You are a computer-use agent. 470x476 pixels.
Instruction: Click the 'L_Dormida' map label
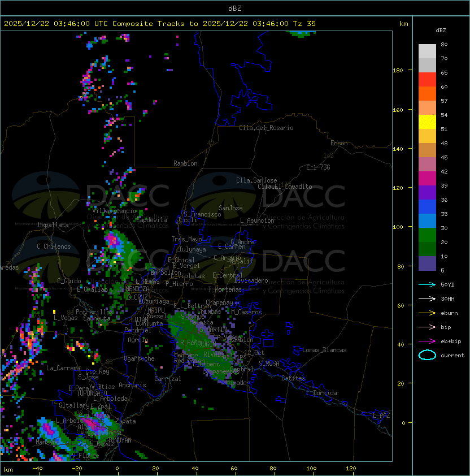pyautogui.click(x=321, y=393)
